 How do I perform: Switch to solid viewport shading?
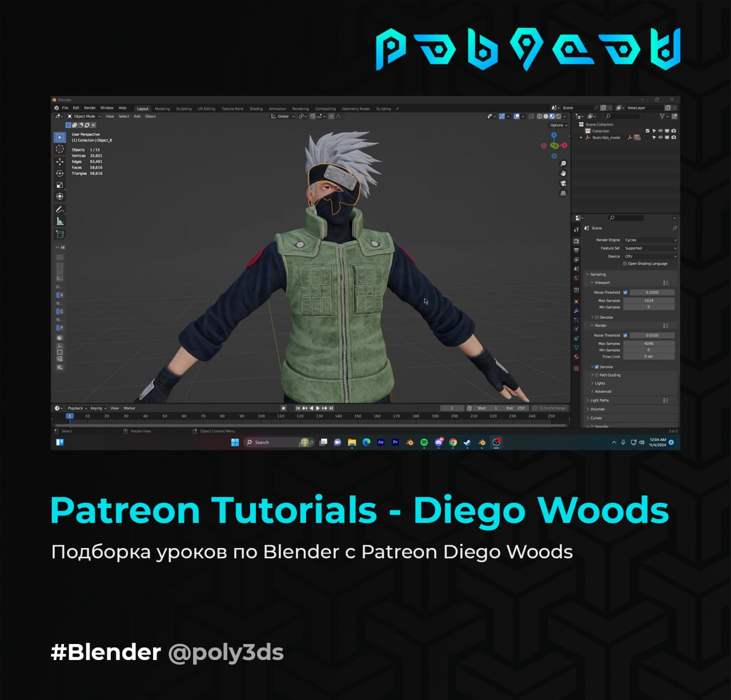coord(546,116)
